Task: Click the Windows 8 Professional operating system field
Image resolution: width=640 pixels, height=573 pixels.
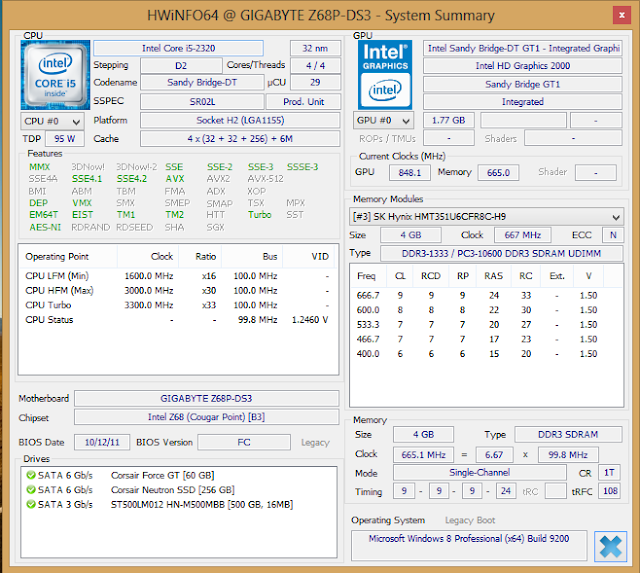Action: pyautogui.click(x=469, y=545)
